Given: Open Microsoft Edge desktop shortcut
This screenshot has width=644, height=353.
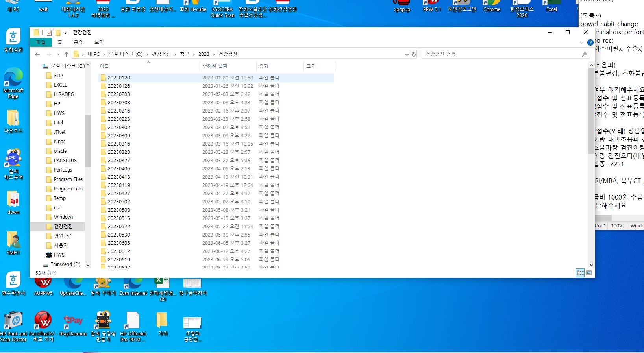Looking at the screenshot, I should point(13,83).
